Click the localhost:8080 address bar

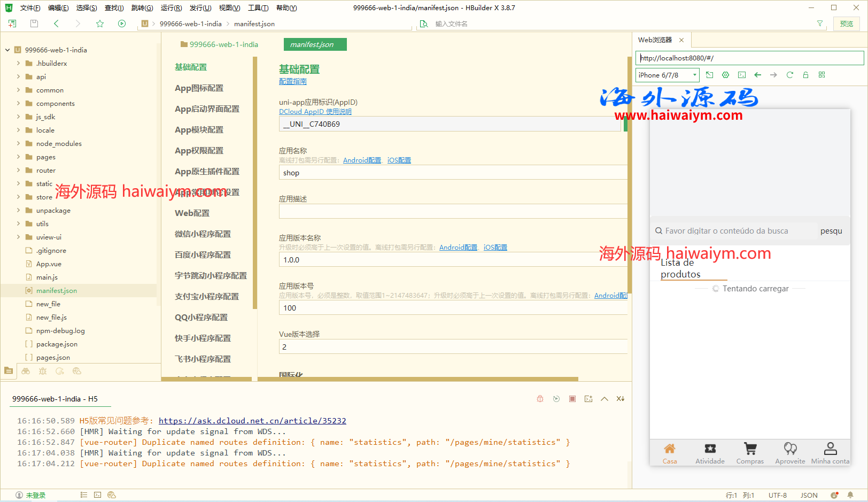pos(748,58)
